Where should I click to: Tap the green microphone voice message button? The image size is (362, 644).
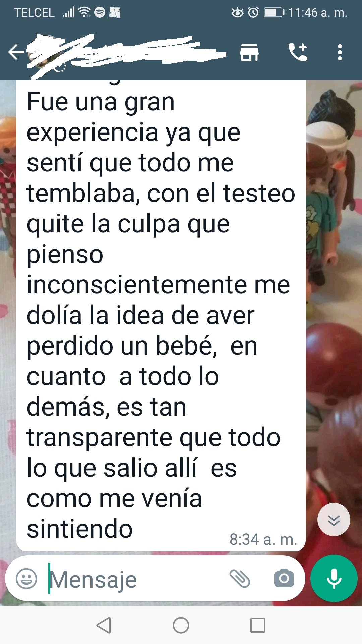334,579
